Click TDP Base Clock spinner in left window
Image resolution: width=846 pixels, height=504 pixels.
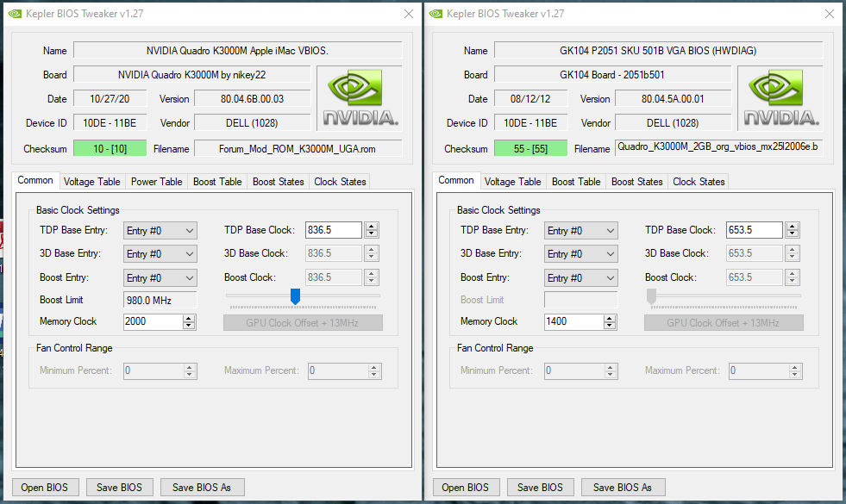371,230
